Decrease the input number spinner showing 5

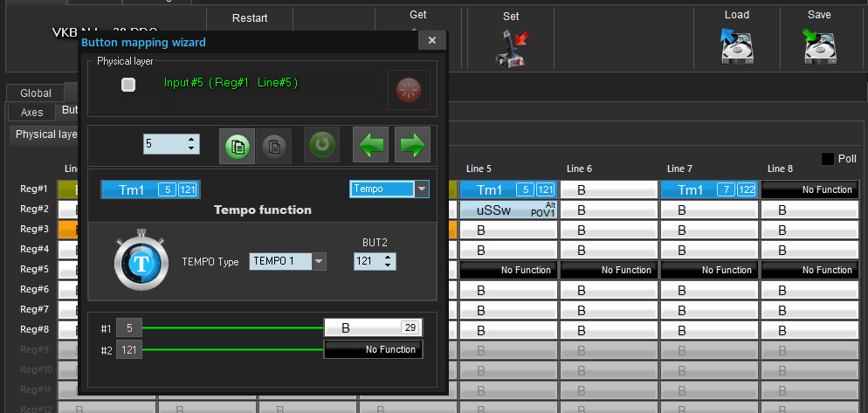click(191, 149)
